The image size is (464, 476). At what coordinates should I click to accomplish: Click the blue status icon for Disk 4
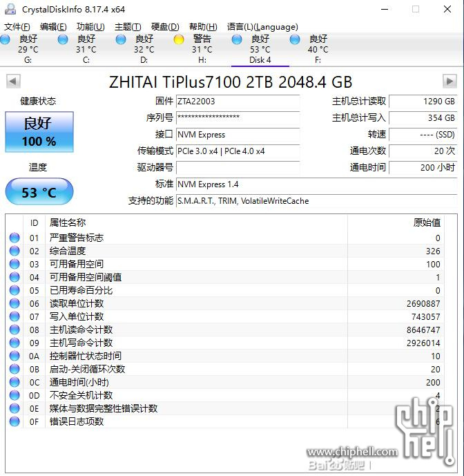[237, 39]
